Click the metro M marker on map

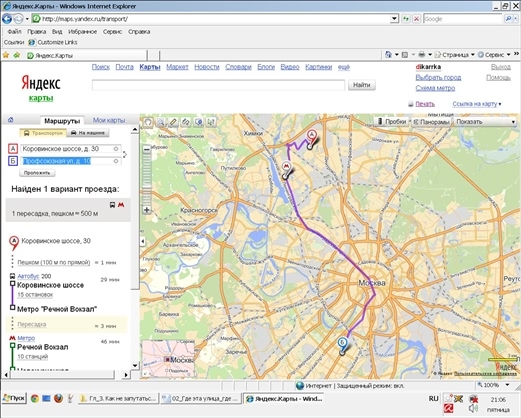286,169
